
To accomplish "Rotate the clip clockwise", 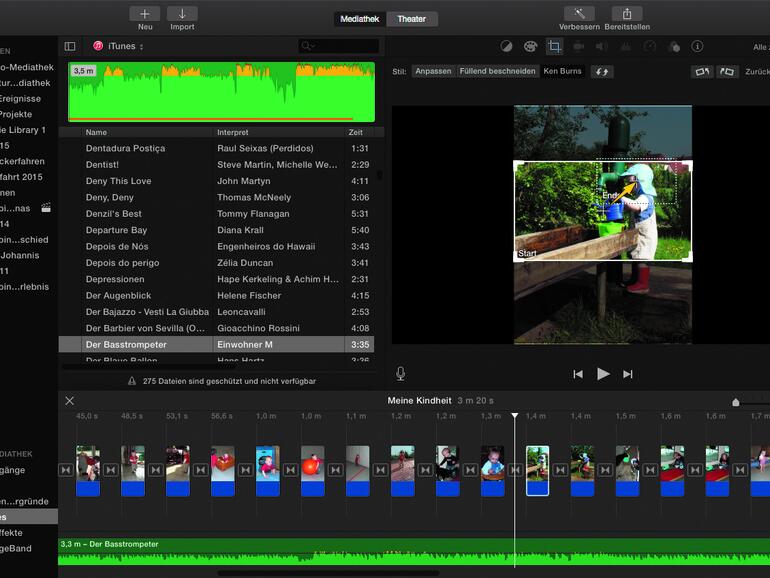I will (727, 72).
